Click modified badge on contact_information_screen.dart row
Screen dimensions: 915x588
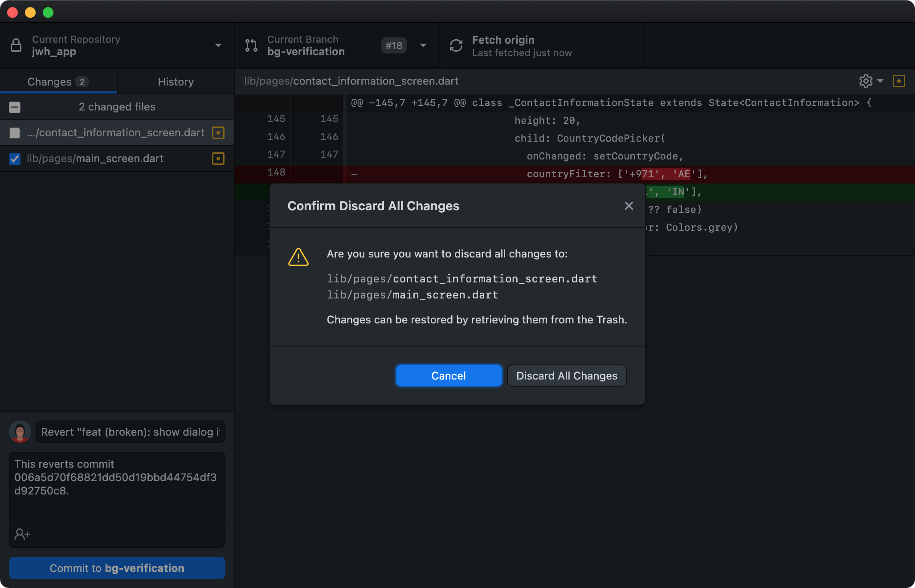[218, 133]
